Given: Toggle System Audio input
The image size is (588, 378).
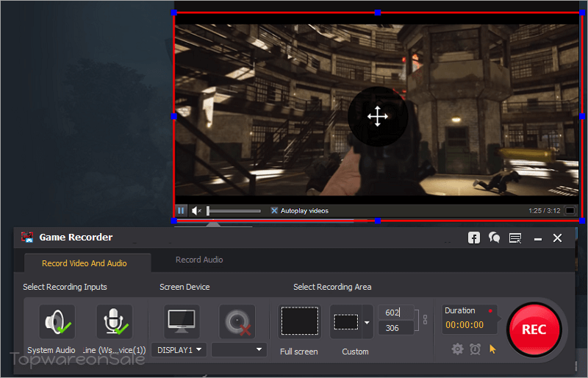Looking at the screenshot, I should tap(57, 321).
